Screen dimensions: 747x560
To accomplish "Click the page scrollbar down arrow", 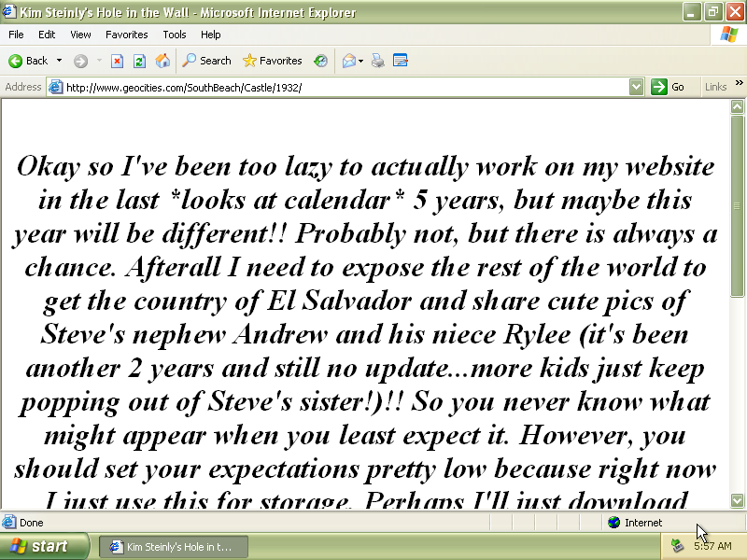I will (x=738, y=501).
